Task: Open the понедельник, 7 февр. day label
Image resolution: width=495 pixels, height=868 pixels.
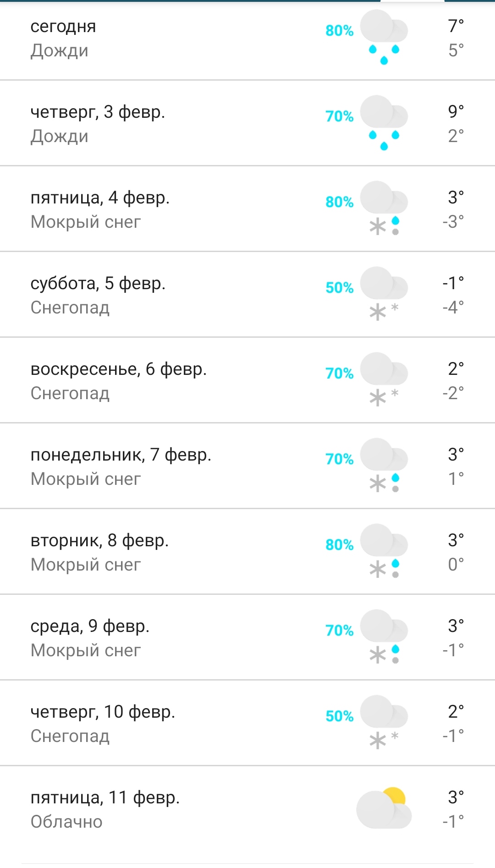Action: (x=121, y=455)
